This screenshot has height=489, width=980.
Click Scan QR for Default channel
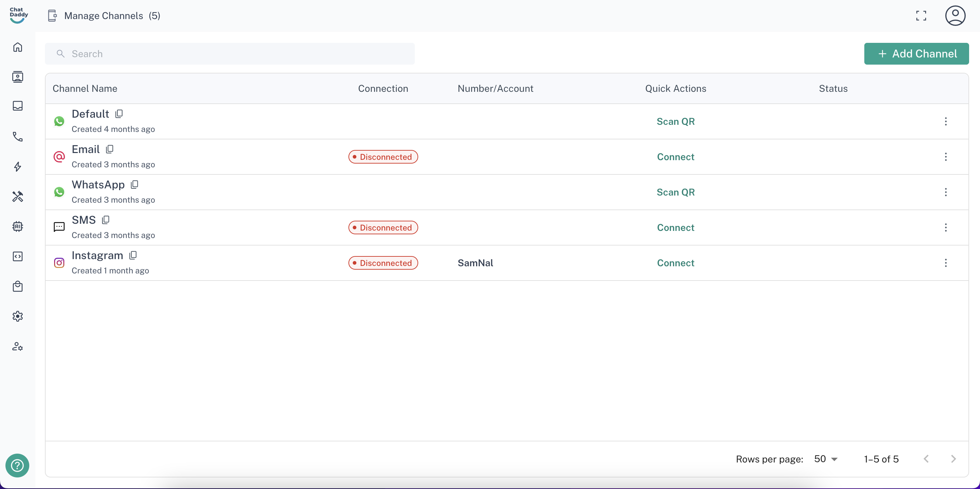(x=675, y=121)
